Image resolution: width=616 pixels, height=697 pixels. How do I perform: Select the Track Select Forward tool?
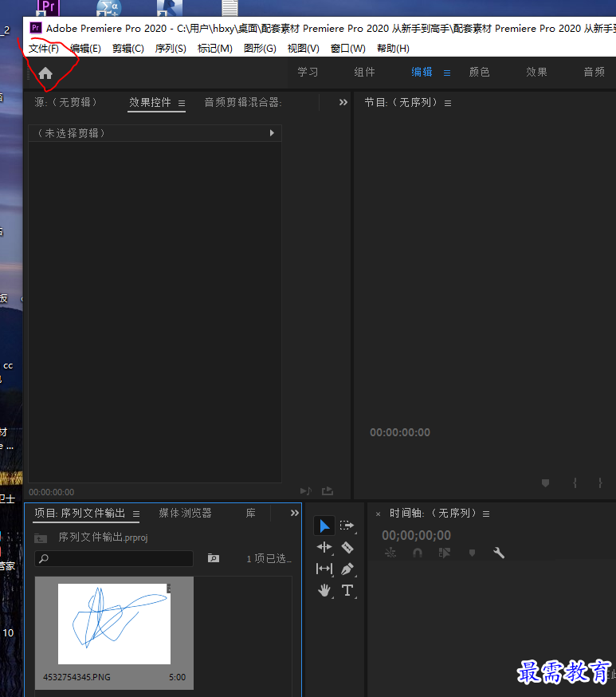tap(347, 526)
